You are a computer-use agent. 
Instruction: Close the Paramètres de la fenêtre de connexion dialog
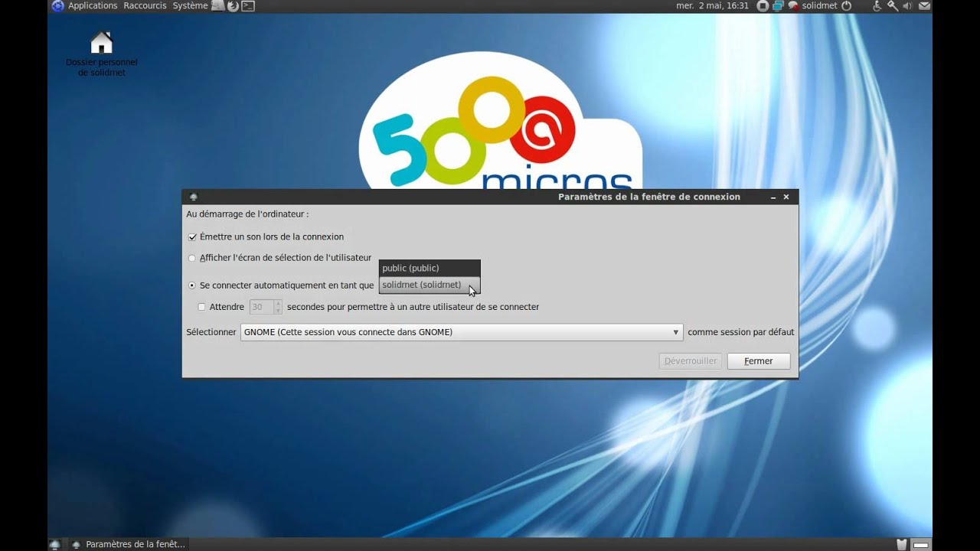tap(786, 197)
